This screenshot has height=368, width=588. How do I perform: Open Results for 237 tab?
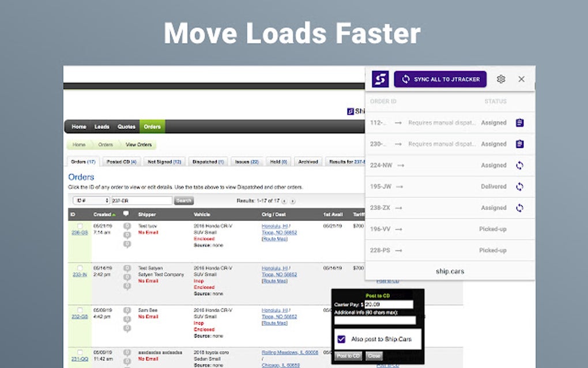(x=345, y=162)
